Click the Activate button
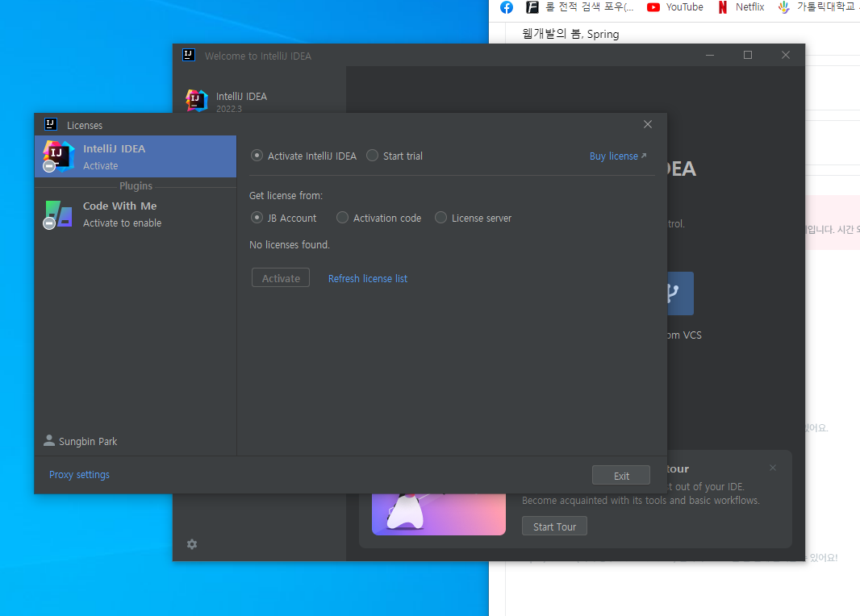This screenshot has width=860, height=616. (281, 278)
